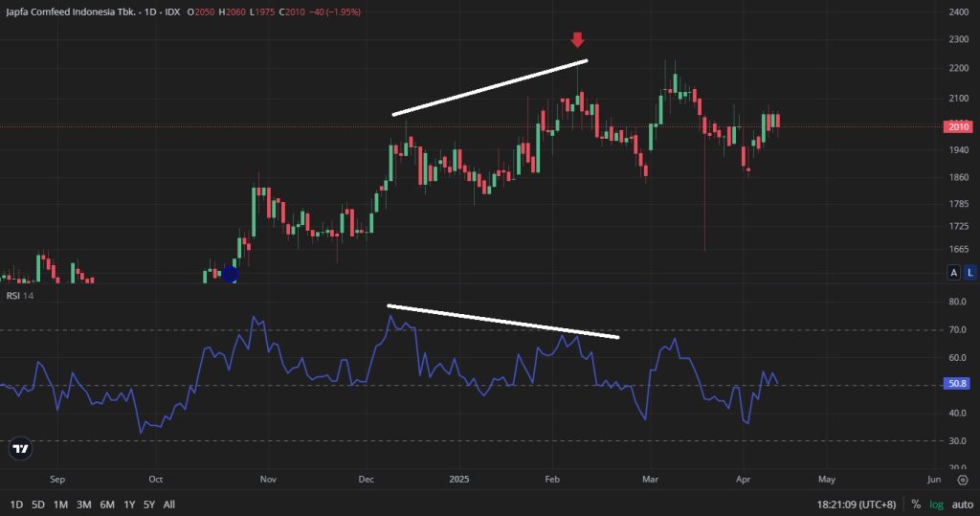Click the Nov label on time axis
The width and height of the screenshot is (980, 516).
(268, 479)
